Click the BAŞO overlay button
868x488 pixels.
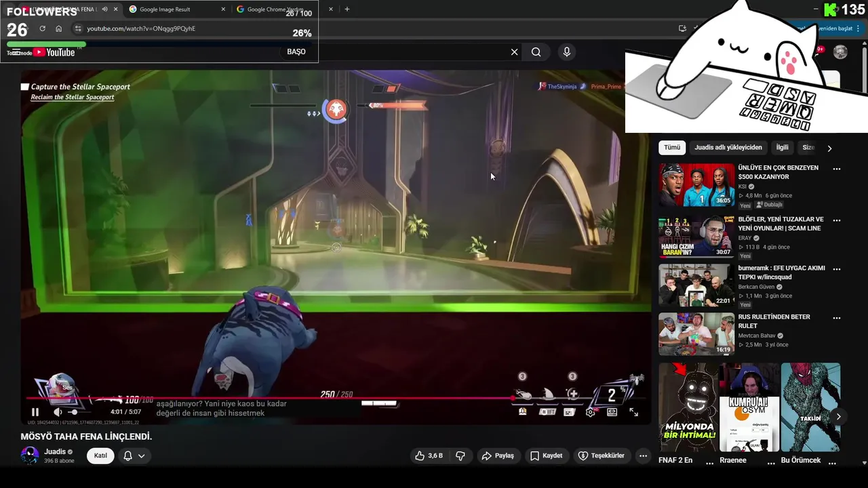tap(296, 52)
